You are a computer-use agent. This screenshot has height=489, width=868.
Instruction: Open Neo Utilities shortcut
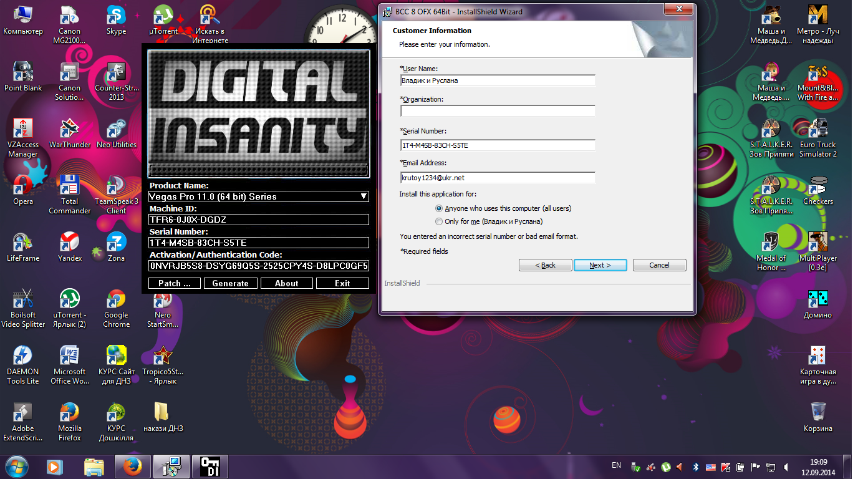point(116,134)
